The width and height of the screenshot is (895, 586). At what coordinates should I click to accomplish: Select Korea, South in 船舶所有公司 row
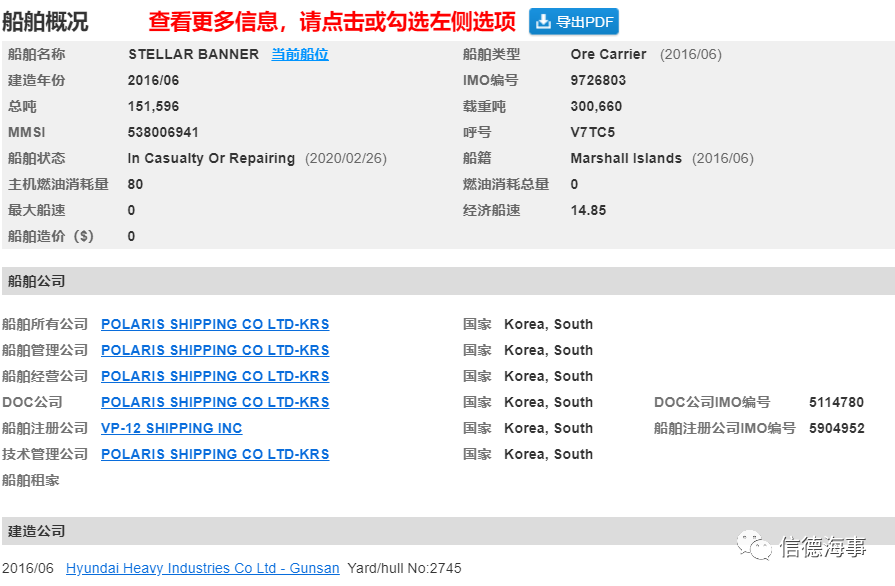[549, 324]
